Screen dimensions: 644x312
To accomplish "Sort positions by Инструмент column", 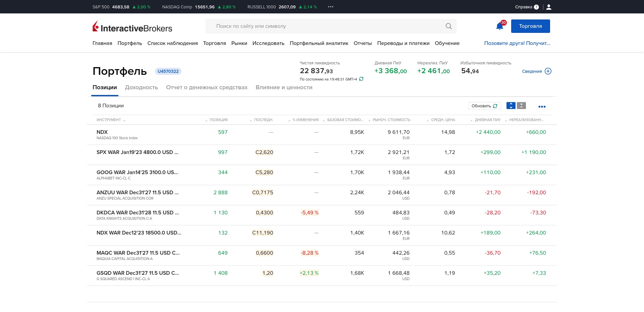I will click(x=109, y=120).
